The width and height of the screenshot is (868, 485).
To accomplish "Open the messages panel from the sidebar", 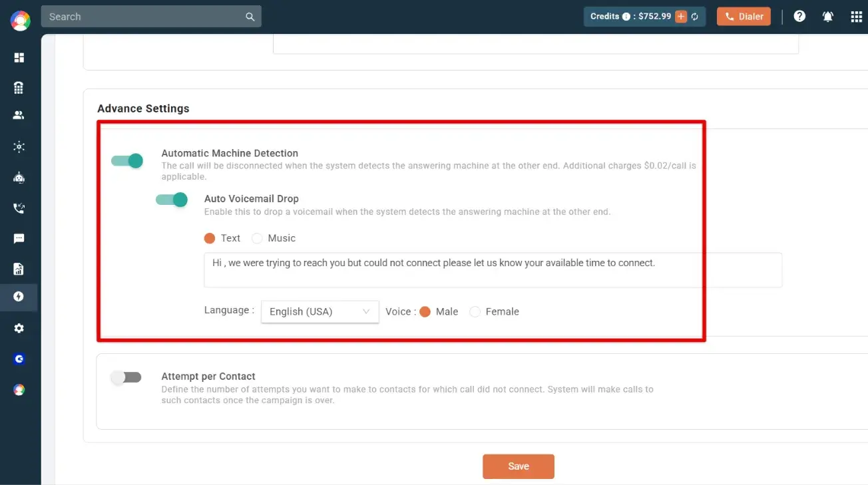I will tap(19, 238).
